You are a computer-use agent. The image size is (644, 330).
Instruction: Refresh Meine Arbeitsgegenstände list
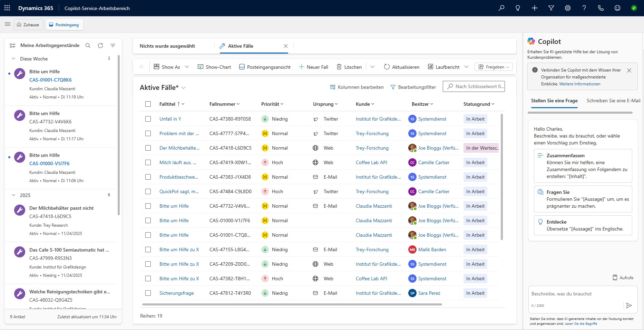point(100,46)
